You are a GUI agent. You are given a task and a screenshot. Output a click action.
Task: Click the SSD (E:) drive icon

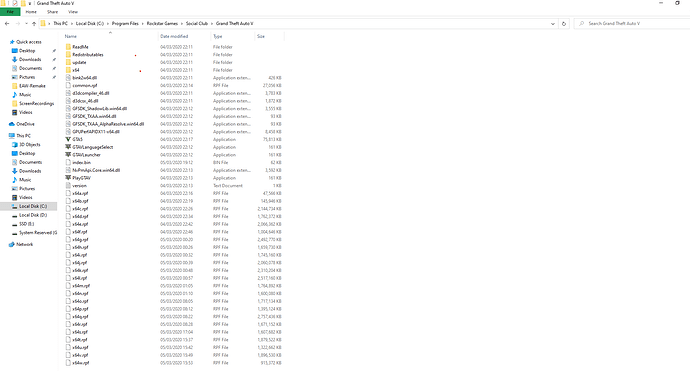click(15, 224)
